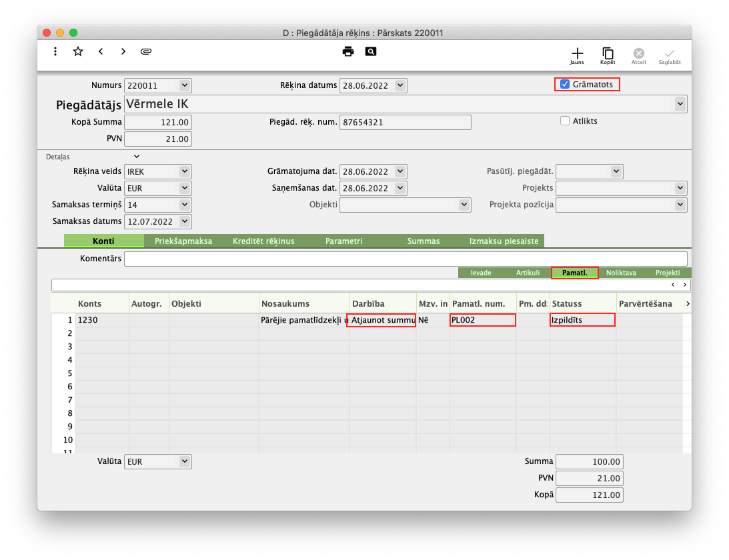The height and width of the screenshot is (560, 729).
Task: Open attachments with paperclip icon
Action: [146, 51]
